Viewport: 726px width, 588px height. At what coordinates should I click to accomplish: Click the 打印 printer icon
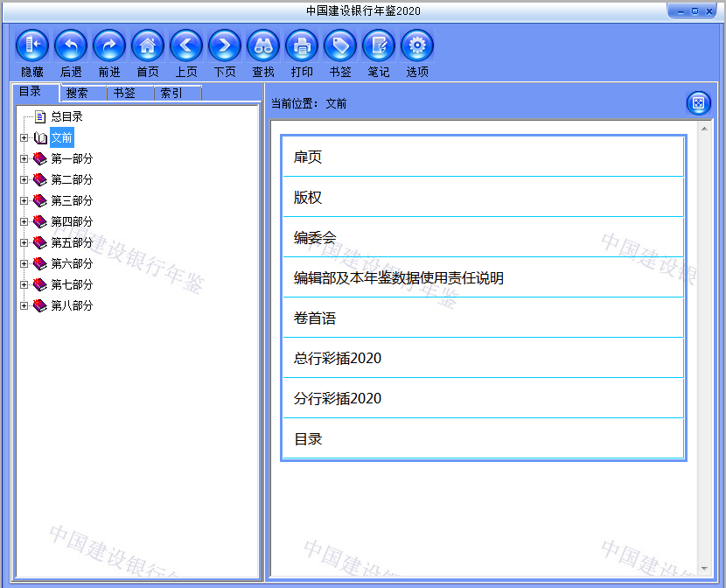coord(302,45)
